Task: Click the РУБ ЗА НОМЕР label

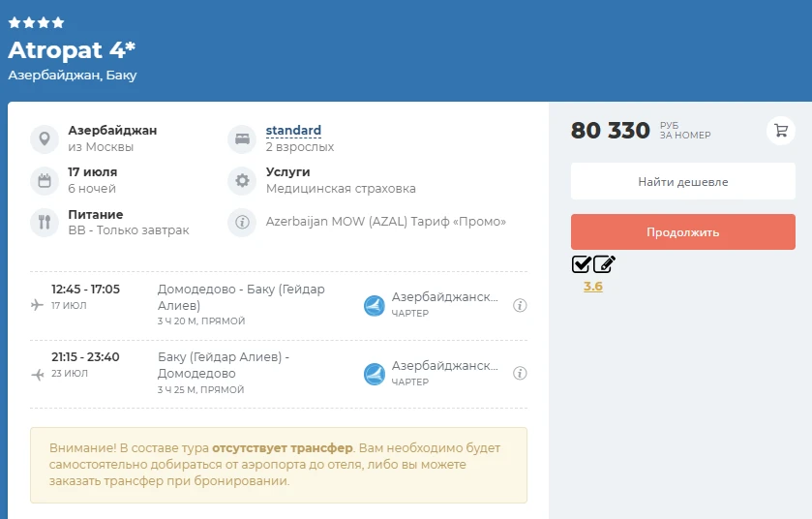Action: [x=685, y=131]
